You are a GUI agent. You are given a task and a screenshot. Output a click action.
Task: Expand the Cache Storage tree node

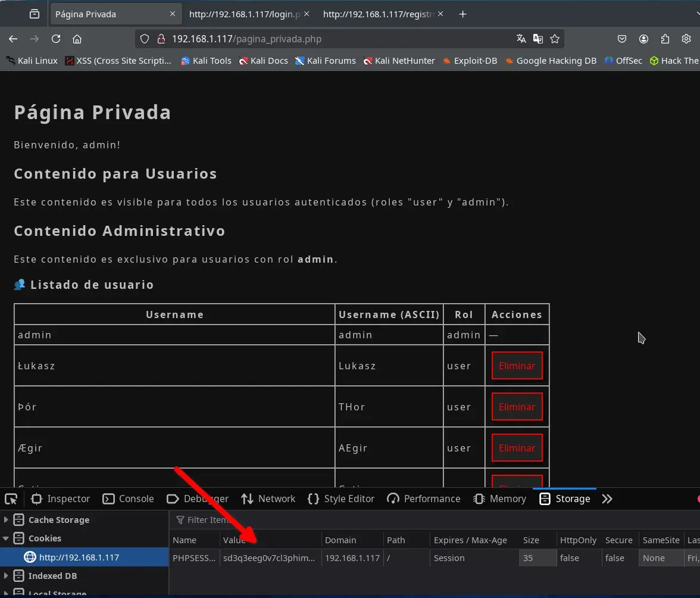click(x=6, y=520)
